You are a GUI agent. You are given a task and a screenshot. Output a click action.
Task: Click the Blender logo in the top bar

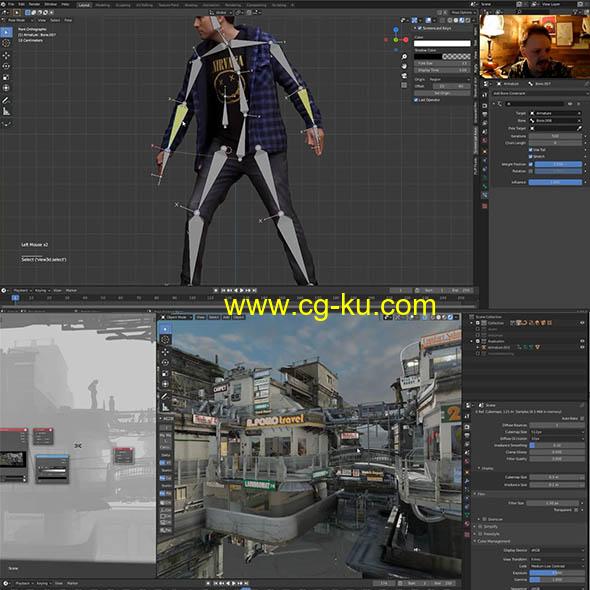3,5
